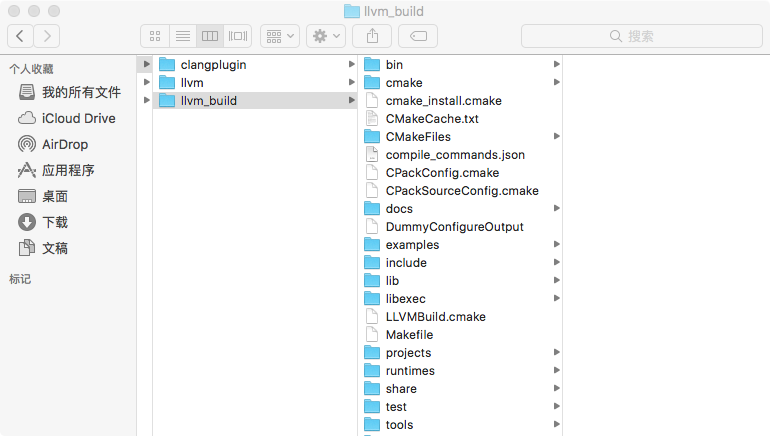Screen dimensions: 770x436
Task: Open the CMakeFiles folder
Action: click(460, 136)
